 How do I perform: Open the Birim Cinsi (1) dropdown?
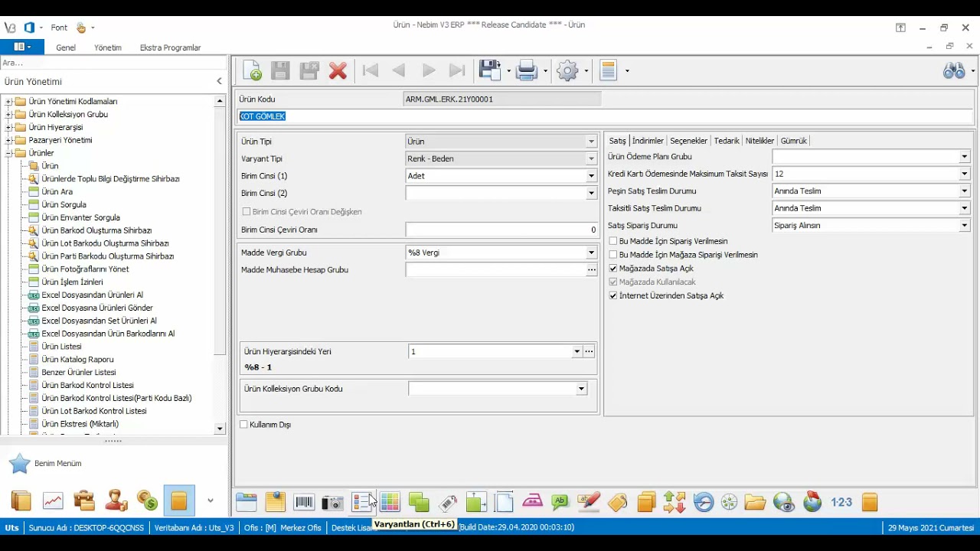coord(591,176)
